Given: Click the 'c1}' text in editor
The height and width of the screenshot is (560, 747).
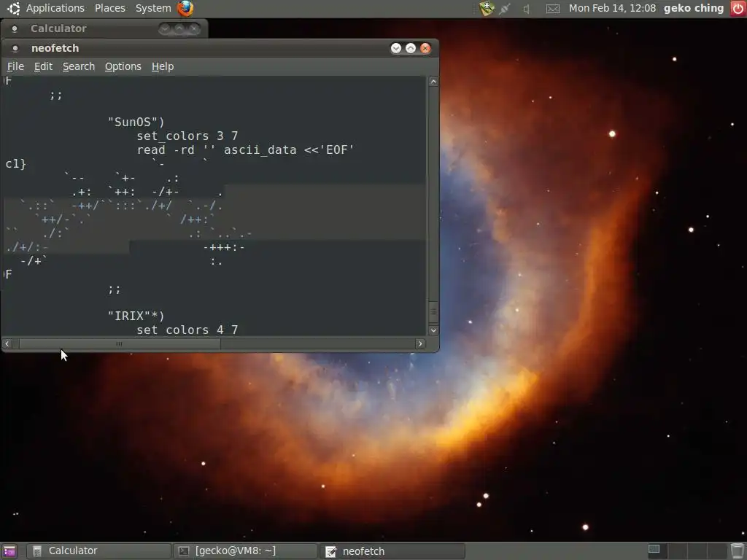Looking at the screenshot, I should coord(16,164).
